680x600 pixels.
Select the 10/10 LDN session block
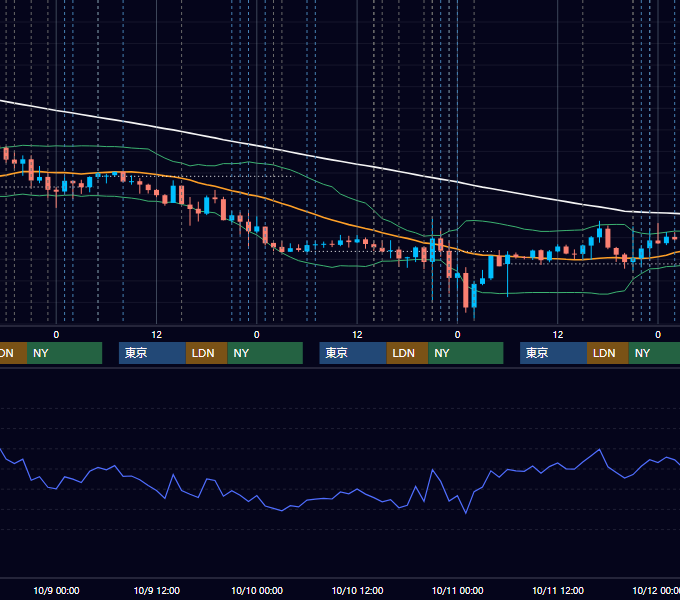[x=407, y=353]
